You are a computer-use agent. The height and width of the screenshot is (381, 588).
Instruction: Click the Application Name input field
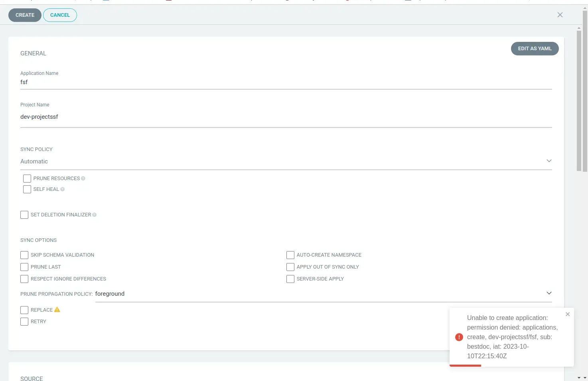tap(286, 82)
